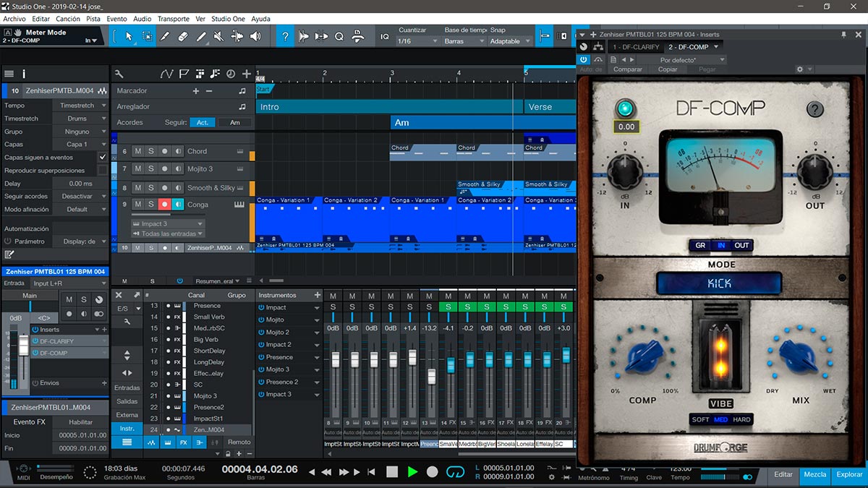Show the automation curve icon in track header
Image resolution: width=868 pixels, height=488 pixels.
coord(167,74)
